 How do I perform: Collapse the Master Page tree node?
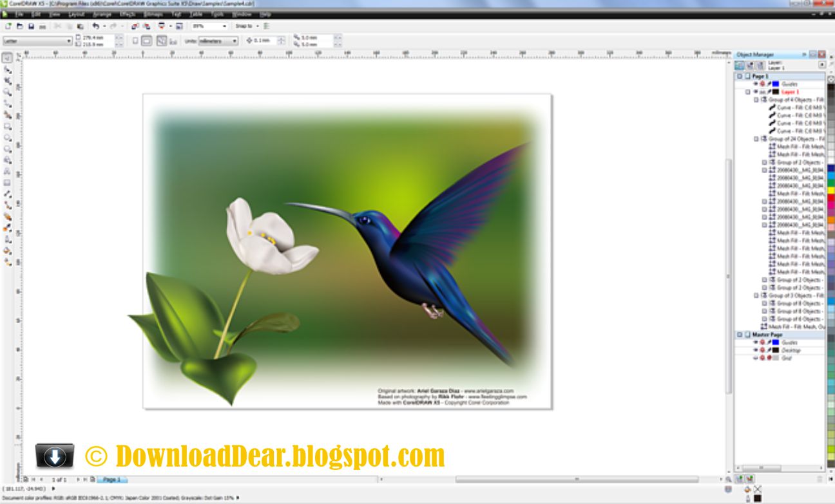(x=740, y=335)
